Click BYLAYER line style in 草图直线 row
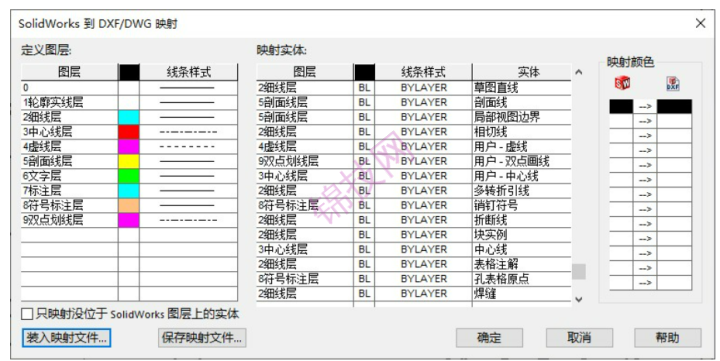 tap(423, 88)
